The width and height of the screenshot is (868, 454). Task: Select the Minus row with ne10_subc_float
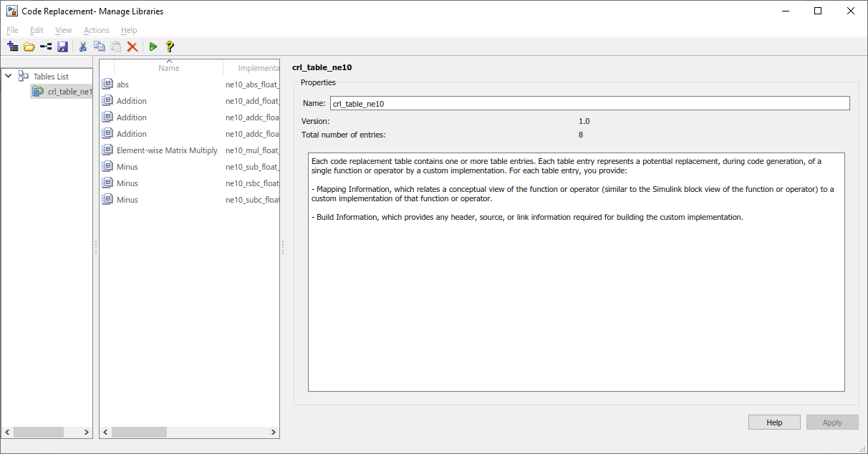(189, 199)
